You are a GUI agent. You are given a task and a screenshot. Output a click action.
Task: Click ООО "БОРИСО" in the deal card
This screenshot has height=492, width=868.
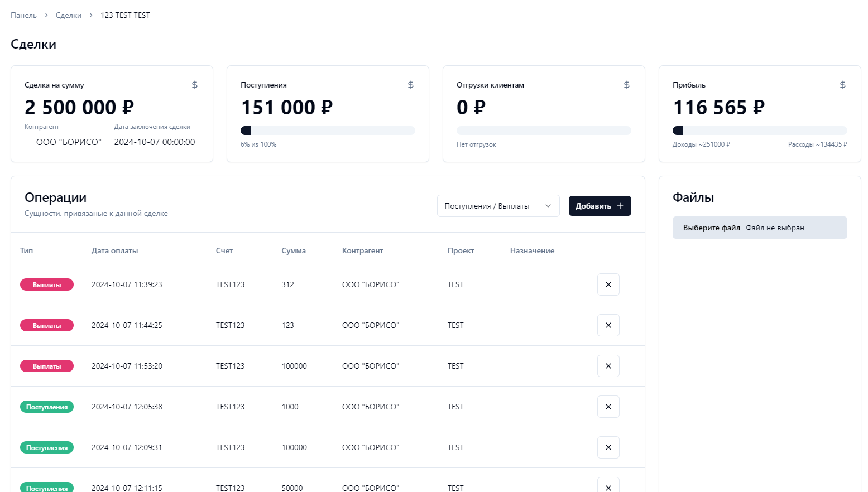[69, 142]
